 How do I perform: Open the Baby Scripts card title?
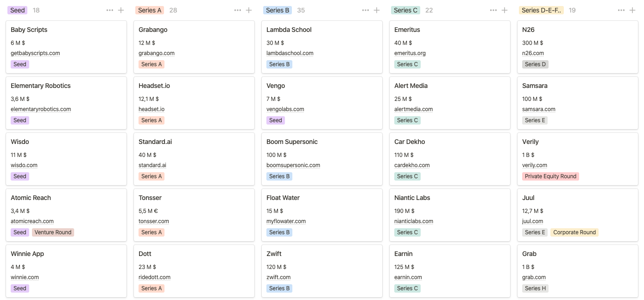pos(29,30)
